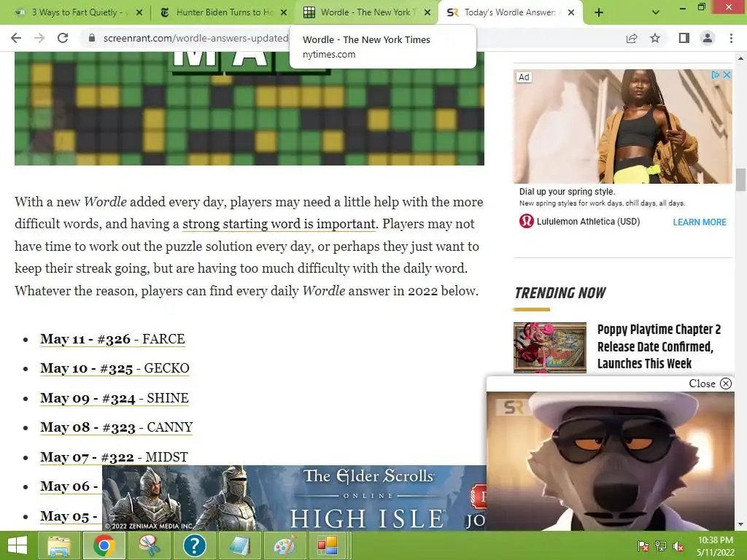The height and width of the screenshot is (560, 747).
Task: Click the browser forward arrow
Action: pyautogui.click(x=39, y=38)
